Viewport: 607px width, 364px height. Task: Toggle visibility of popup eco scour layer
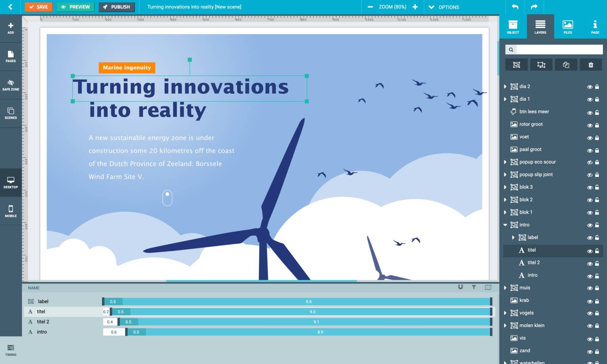pos(589,163)
